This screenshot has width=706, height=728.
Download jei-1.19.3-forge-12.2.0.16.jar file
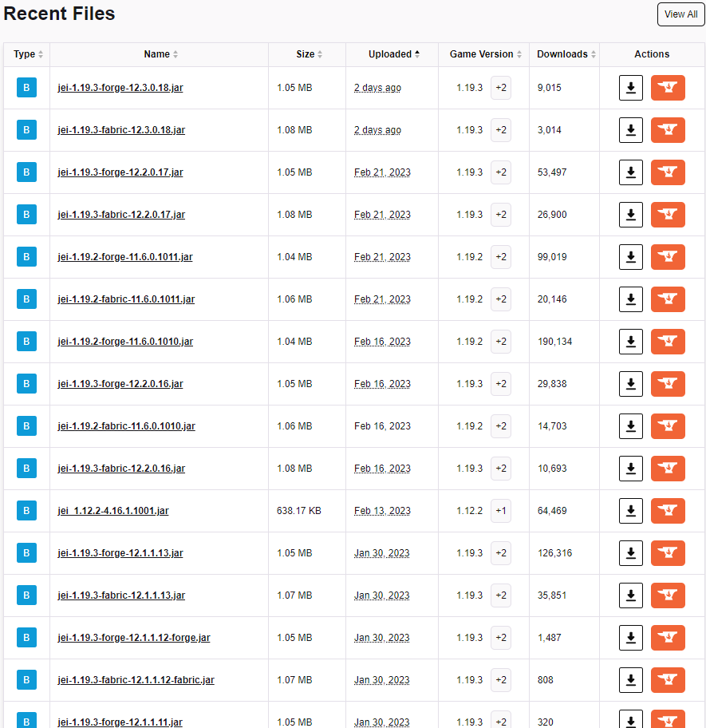tap(630, 384)
